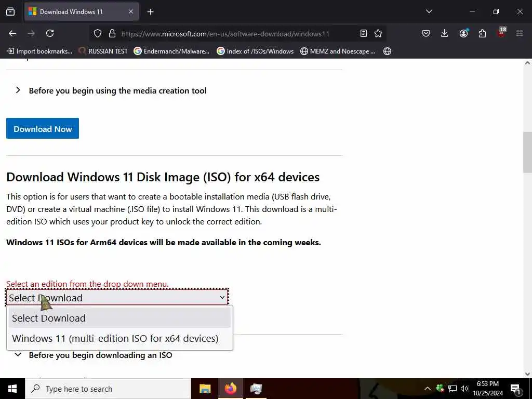Open Import bookmarks toolbar item
This screenshot has width=532, height=399.
[x=39, y=51]
